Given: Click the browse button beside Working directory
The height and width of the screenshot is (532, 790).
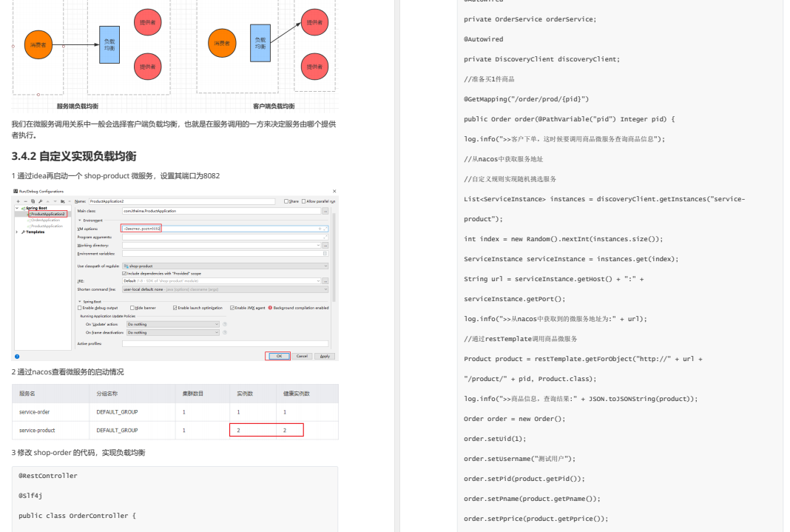Looking at the screenshot, I should click(x=325, y=246).
